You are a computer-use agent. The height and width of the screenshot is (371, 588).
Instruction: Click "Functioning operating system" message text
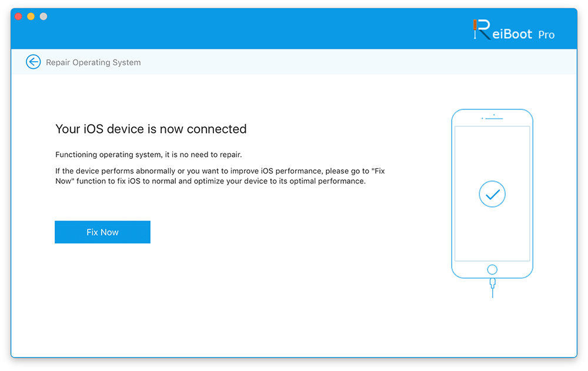tap(149, 155)
